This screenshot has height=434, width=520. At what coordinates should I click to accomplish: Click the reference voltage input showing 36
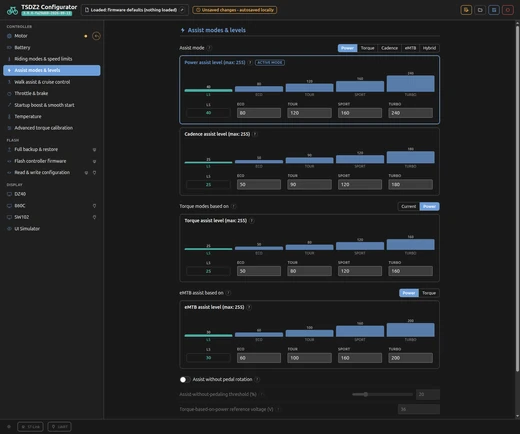pyautogui.click(x=419, y=409)
